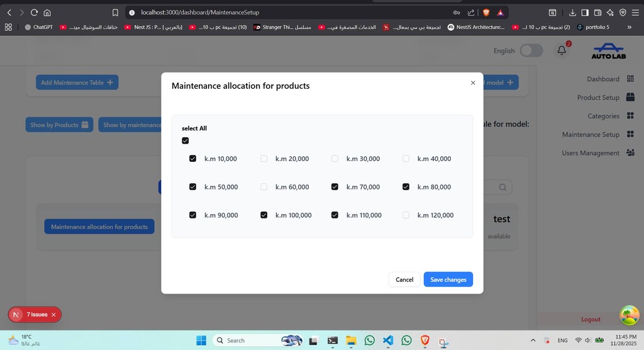This screenshot has width=644, height=350.
Task: Enable the k.m 120,000 checkbox
Action: tap(406, 215)
